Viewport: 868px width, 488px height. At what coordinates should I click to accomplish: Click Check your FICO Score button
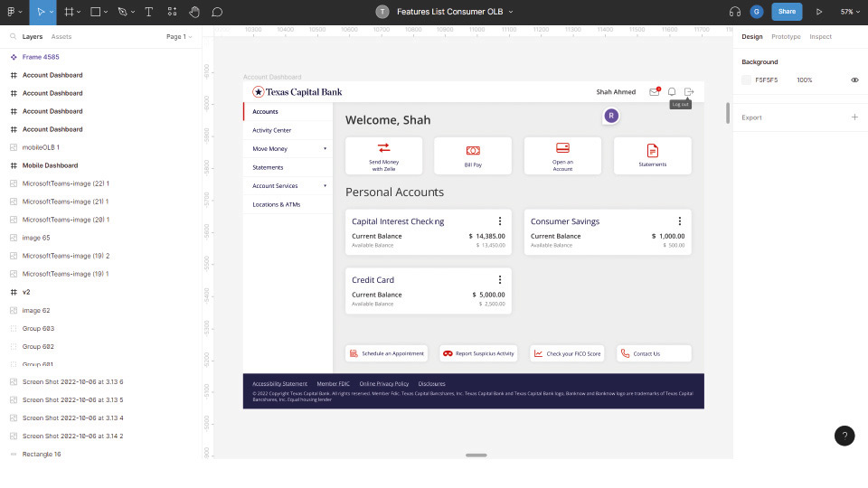point(567,353)
